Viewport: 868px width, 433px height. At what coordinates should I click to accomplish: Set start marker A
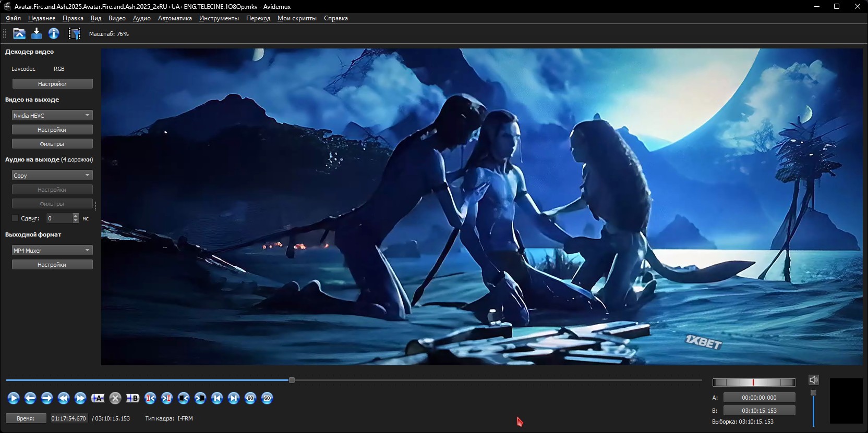[x=98, y=398]
